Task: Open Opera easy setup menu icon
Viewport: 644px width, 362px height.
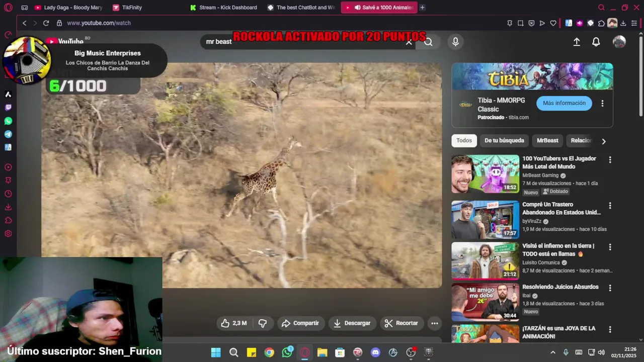Action: pos(634,23)
